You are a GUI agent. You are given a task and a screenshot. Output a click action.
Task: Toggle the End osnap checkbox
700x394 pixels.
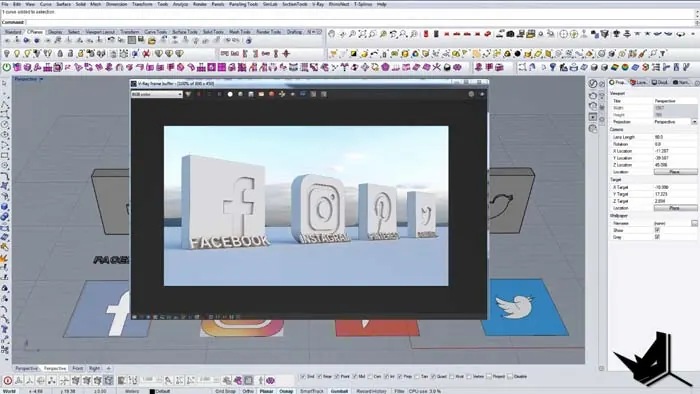pos(303,377)
